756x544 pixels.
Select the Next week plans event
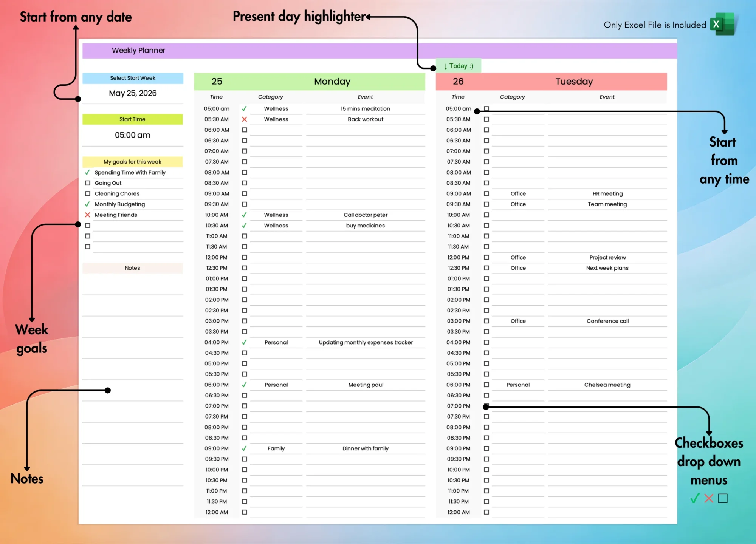click(x=607, y=268)
